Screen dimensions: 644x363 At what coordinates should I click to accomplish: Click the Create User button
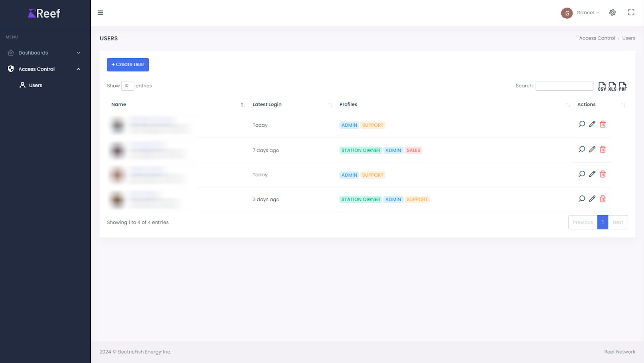(128, 65)
